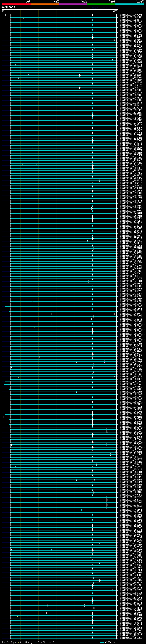The width and height of the screenshot is (146, 644).
Task: Click the green ~80% identity legend bar
Action: (x=101, y=4)
